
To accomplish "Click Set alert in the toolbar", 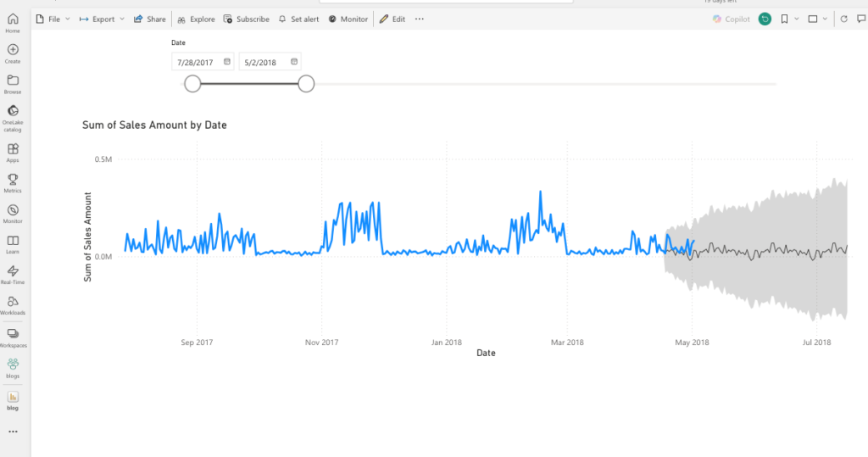I will (298, 19).
